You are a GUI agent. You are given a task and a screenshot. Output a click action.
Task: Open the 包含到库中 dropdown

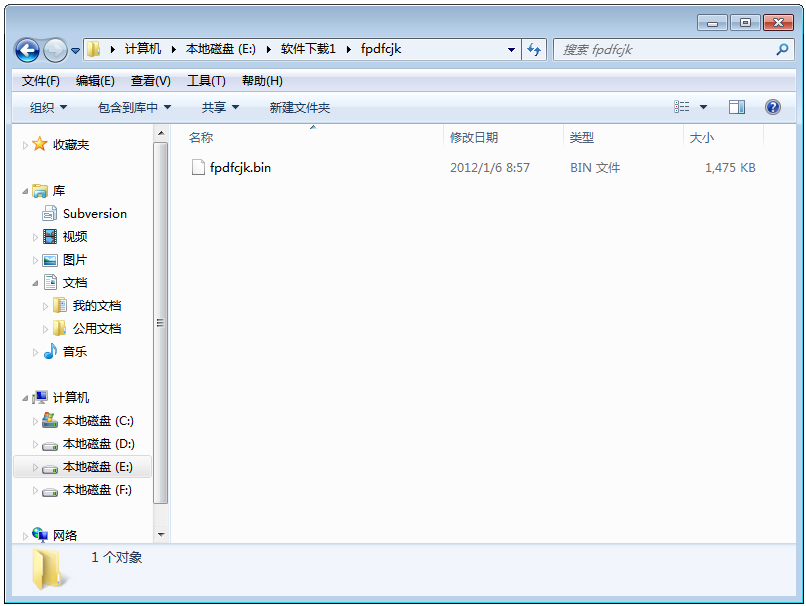(x=134, y=107)
